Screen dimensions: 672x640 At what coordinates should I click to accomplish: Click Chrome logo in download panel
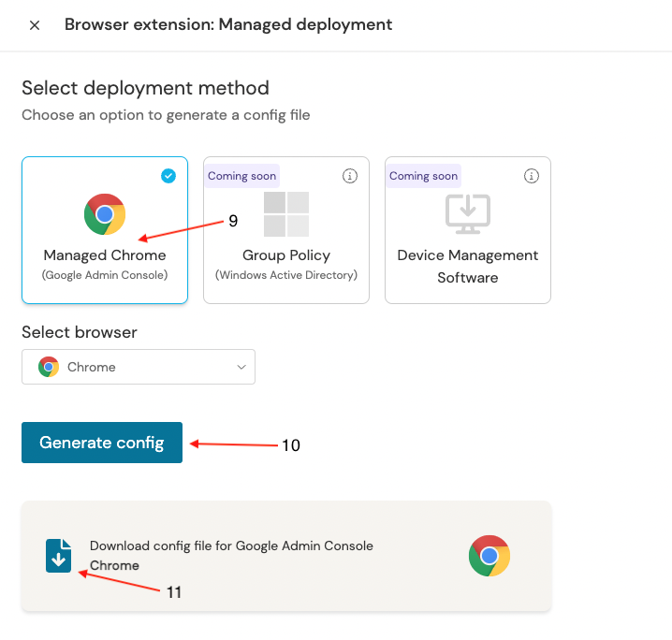489,556
